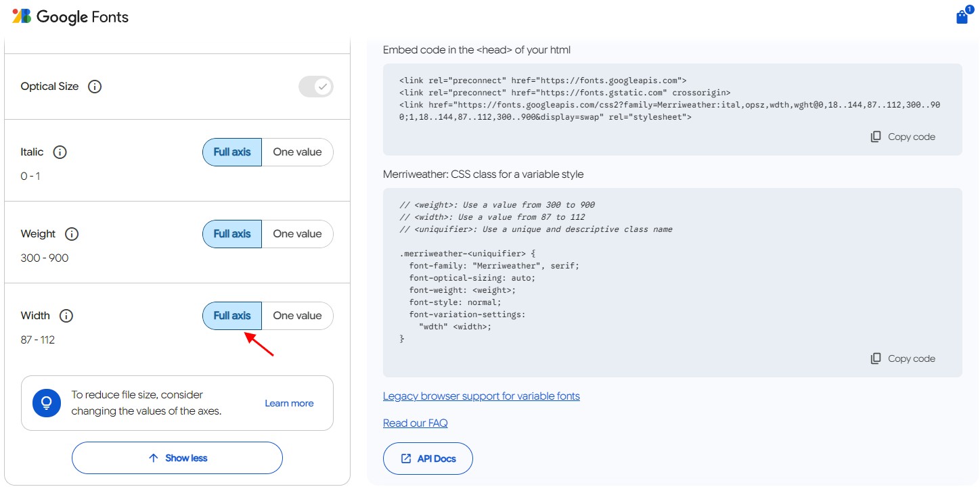
Task: Click the Optical Size info icon
Action: point(95,87)
